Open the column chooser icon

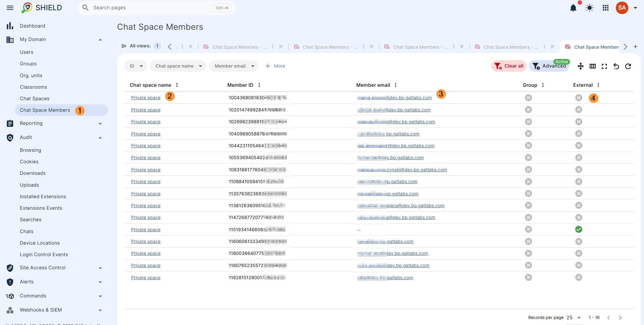pos(593,66)
